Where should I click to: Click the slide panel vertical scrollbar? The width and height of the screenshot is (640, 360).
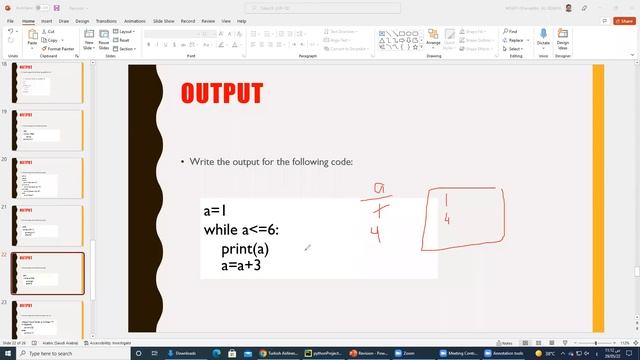93,270
